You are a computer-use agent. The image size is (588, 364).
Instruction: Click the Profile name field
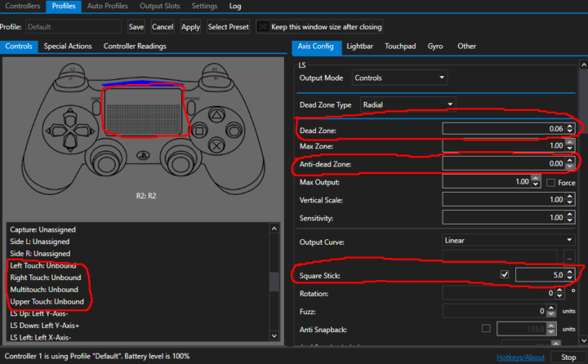coord(73,27)
